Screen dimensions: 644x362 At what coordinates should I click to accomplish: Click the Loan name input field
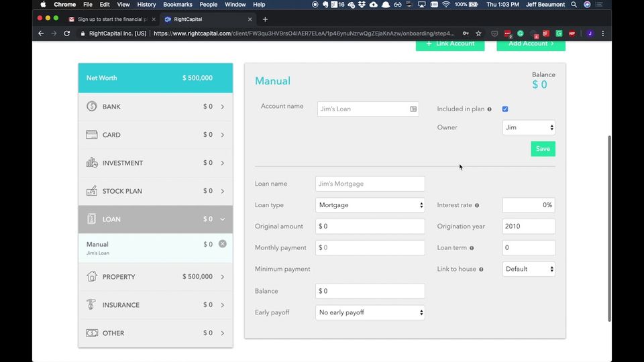[370, 184]
